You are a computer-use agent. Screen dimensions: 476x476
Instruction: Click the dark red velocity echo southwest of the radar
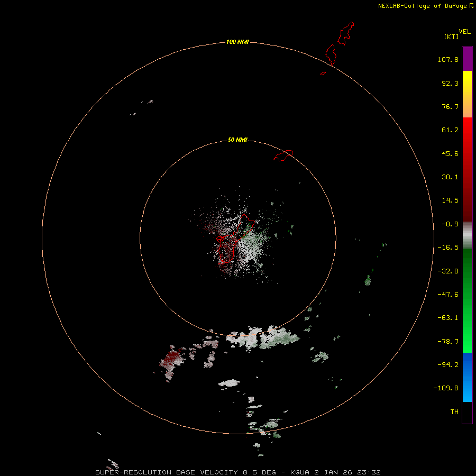172,358
